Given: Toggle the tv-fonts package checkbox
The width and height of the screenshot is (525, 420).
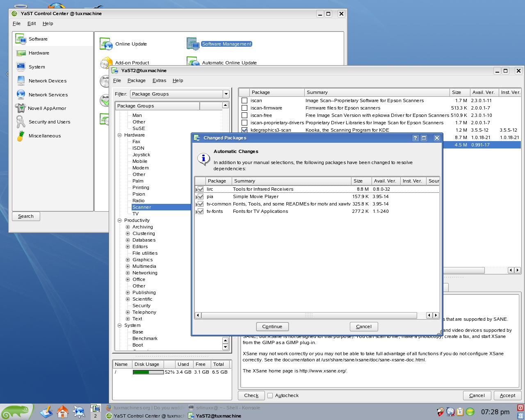Looking at the screenshot, I should (201, 211).
